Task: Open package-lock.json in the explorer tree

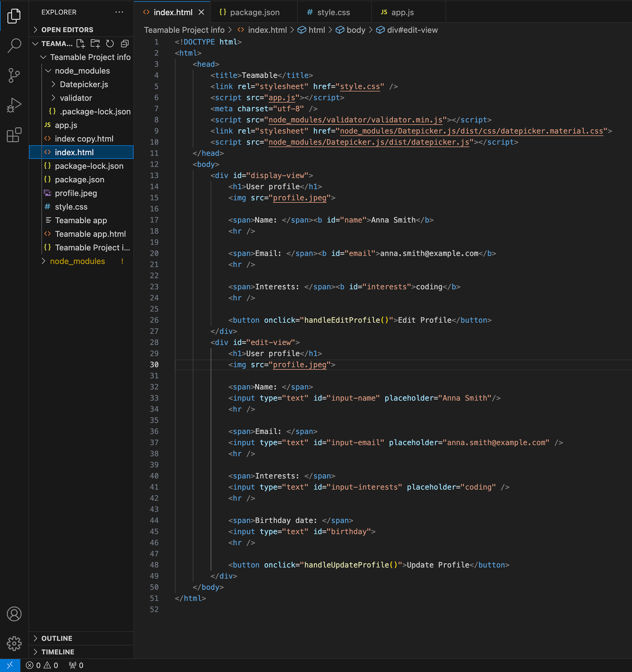Action: [89, 166]
